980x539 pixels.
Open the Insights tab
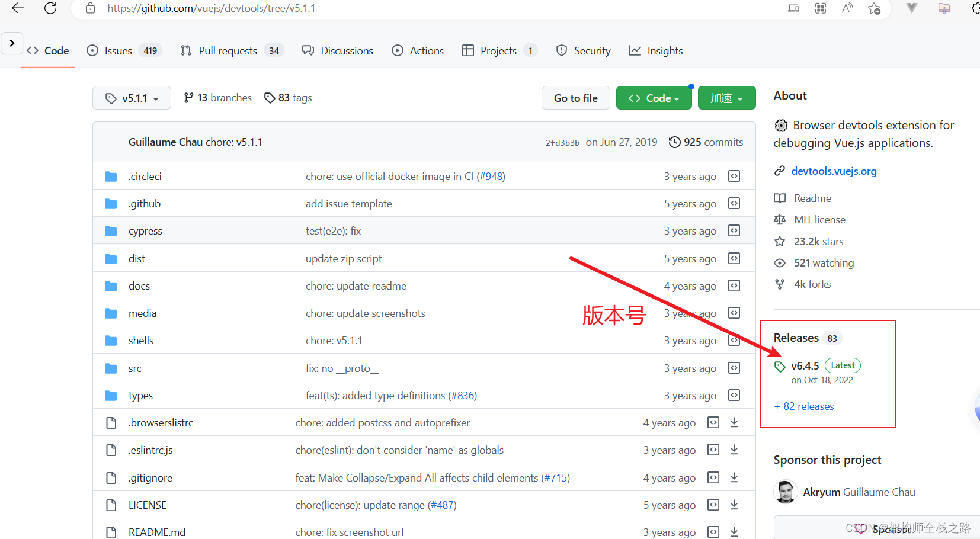656,51
